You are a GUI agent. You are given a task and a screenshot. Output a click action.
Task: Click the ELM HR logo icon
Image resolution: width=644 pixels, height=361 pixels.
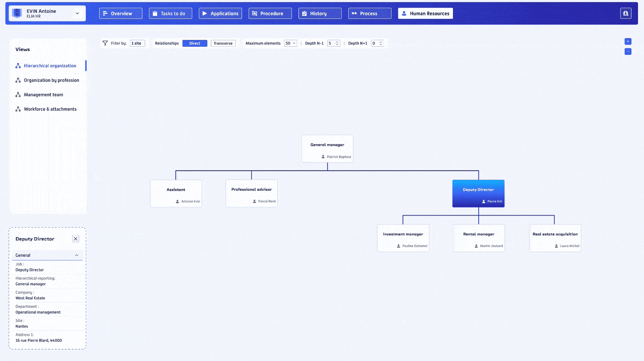16,13
